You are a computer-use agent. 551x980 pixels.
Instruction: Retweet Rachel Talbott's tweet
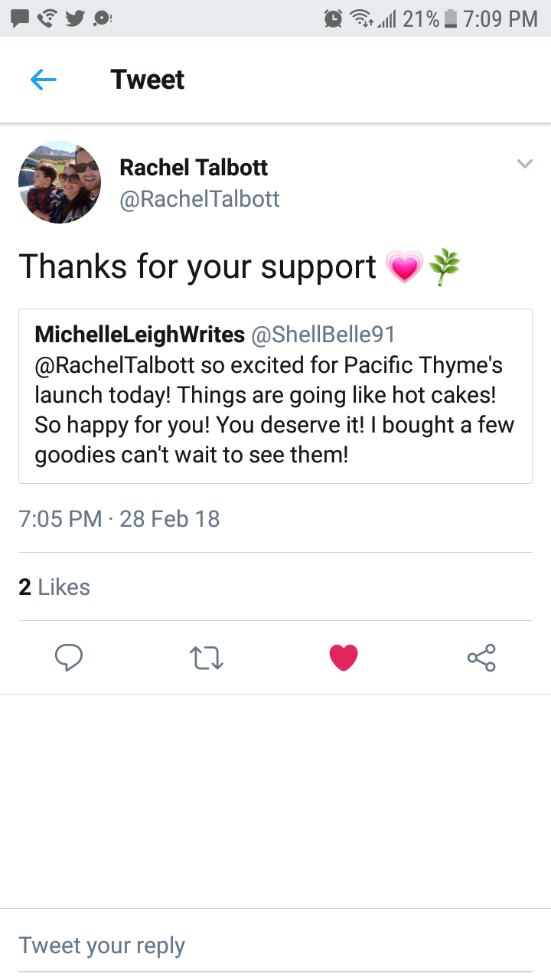pyautogui.click(x=206, y=657)
